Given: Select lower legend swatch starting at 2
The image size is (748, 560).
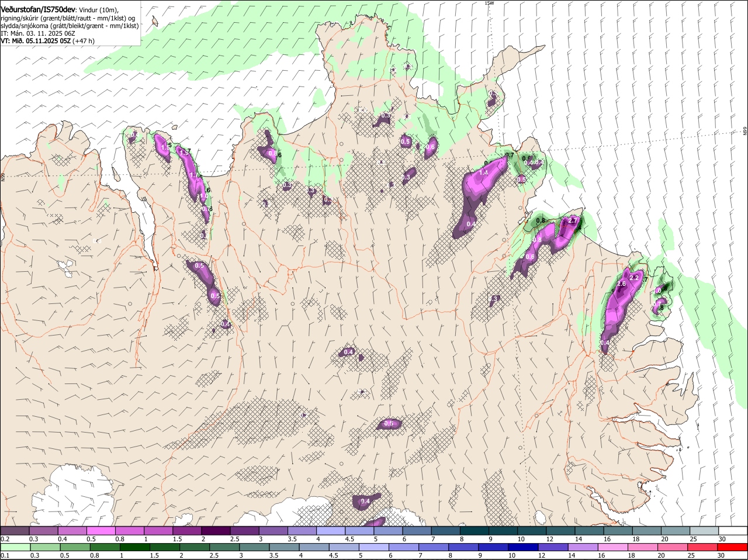Looking at the screenshot, I should pos(194,547).
